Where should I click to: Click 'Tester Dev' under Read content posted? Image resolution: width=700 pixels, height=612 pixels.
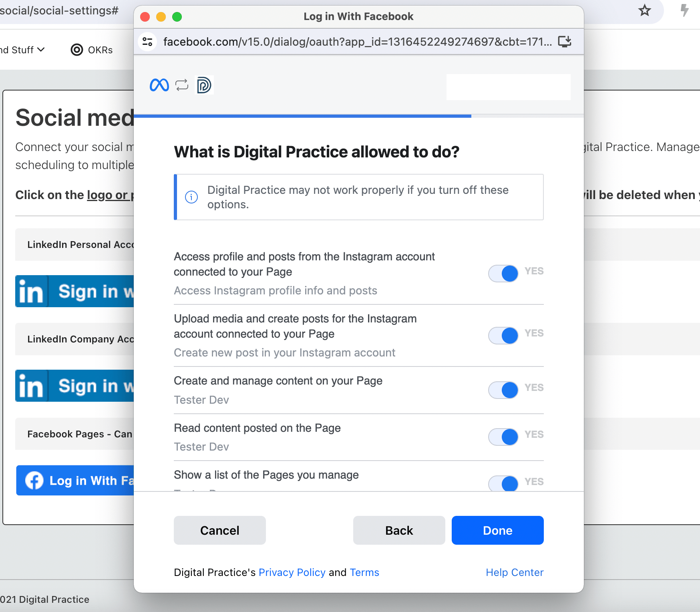(x=201, y=447)
